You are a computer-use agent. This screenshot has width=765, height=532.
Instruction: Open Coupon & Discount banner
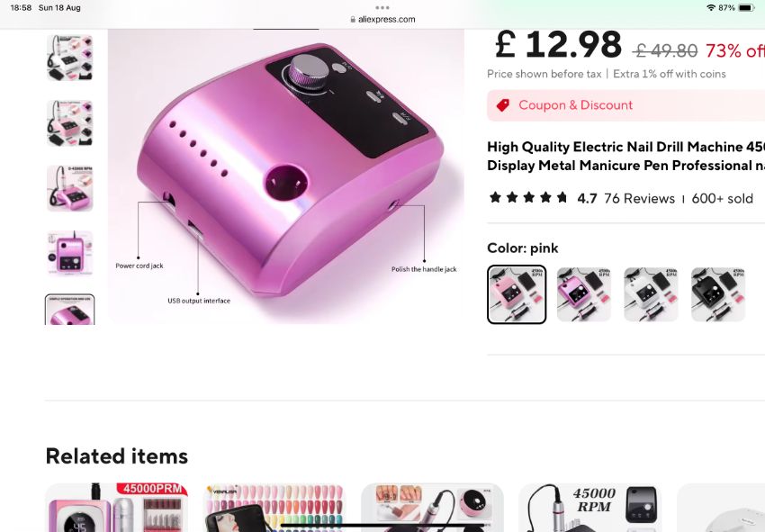pos(626,105)
